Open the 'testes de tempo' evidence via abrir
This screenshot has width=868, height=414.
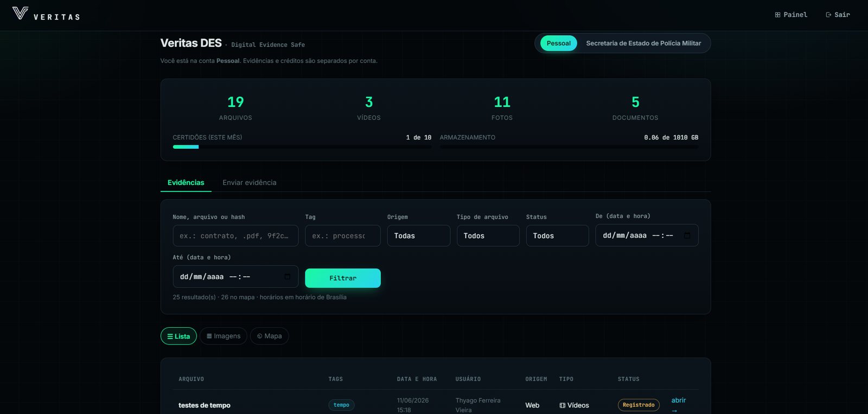pos(679,405)
